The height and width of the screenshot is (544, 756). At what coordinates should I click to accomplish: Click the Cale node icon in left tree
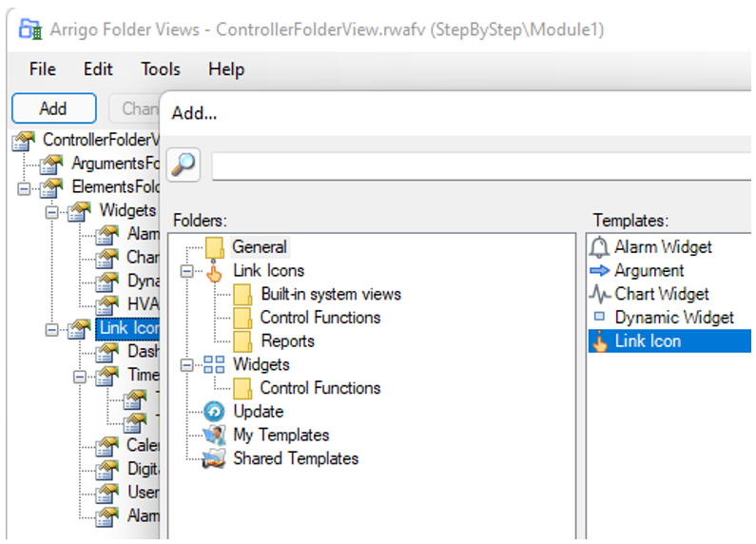[x=107, y=446]
